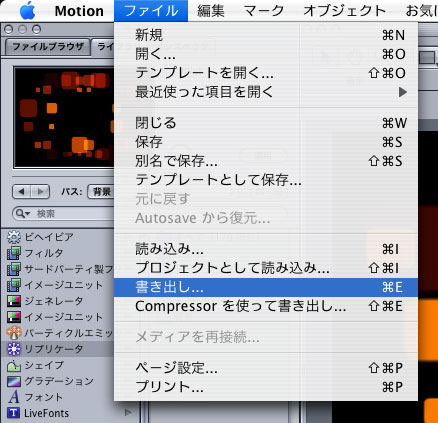Screen dimensions: 438x423
Task: Choose 開く... menu entry
Action: [266, 54]
